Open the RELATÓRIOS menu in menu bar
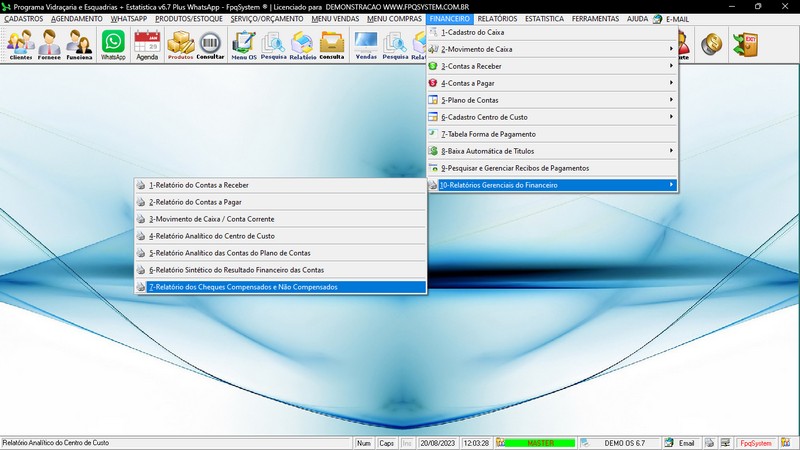 coord(497,19)
